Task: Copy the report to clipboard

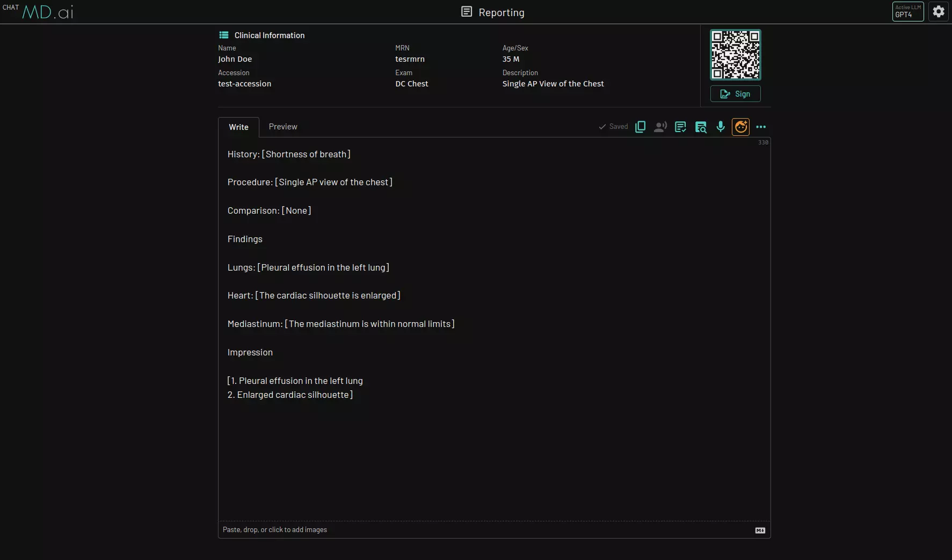Action: 640,127
